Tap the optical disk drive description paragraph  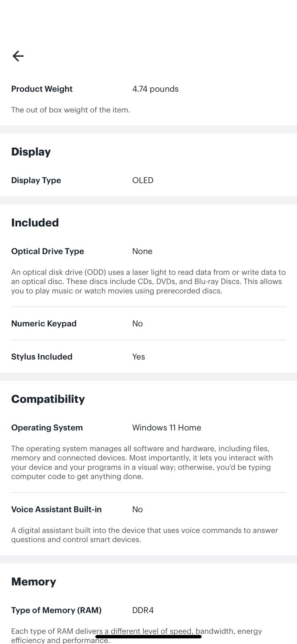point(148,281)
